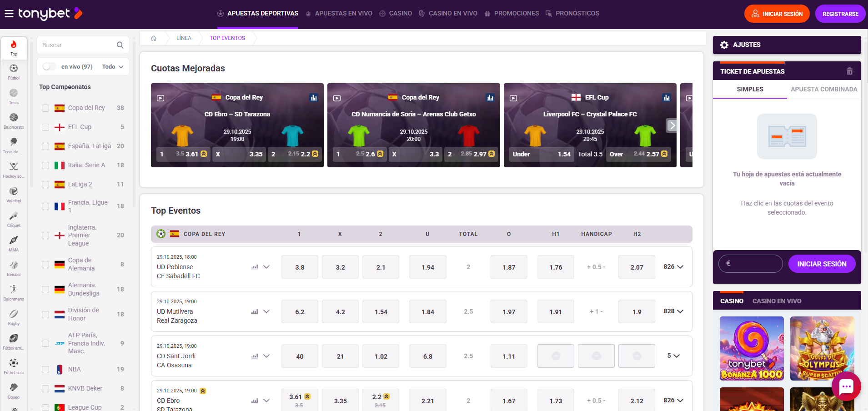Go to Línea breadcrumb link
Viewport: 868px width, 411px height.
pos(184,38)
